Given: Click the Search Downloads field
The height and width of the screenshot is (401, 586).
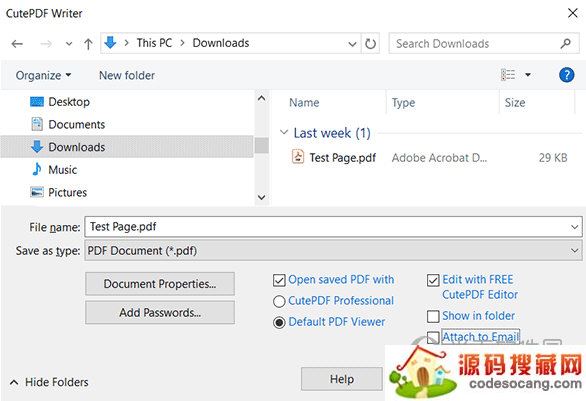Looking at the screenshot, I should point(484,43).
